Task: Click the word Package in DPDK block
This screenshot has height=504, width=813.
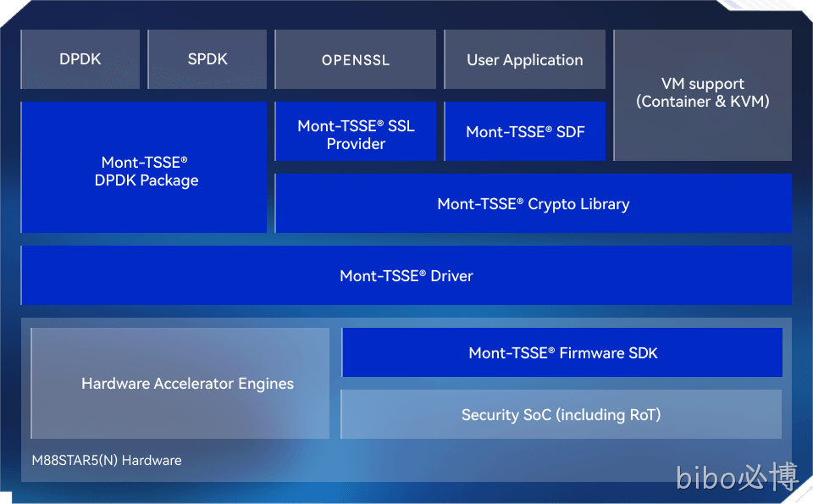Action: [169, 180]
